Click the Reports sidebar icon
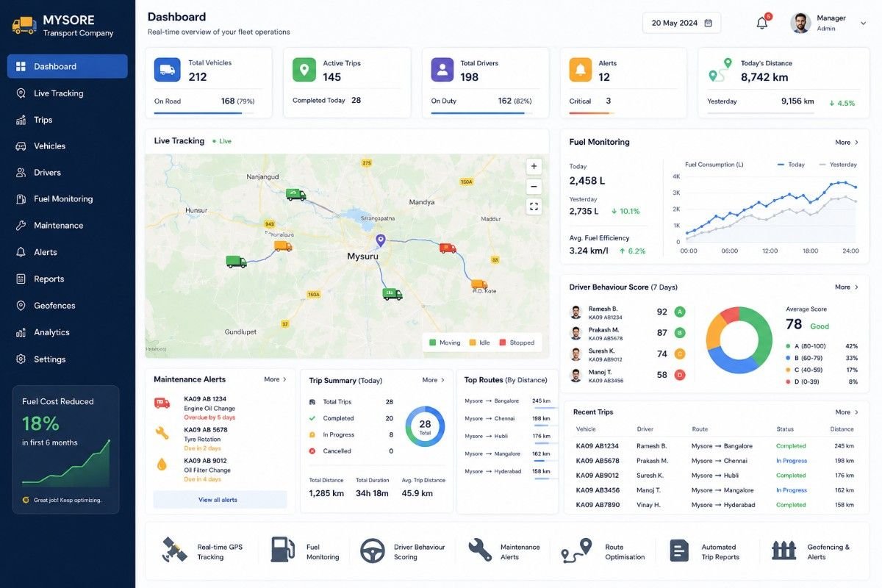Image resolution: width=882 pixels, height=588 pixels. [21, 279]
